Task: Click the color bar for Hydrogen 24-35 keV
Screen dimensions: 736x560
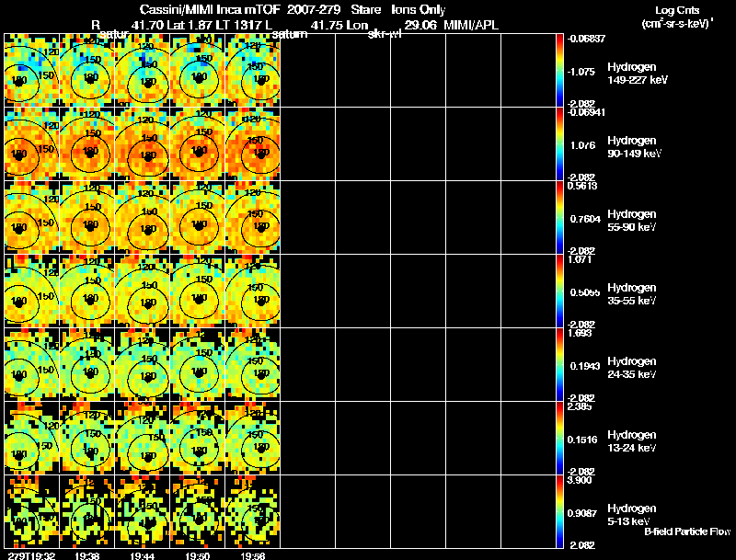Action: (559, 365)
